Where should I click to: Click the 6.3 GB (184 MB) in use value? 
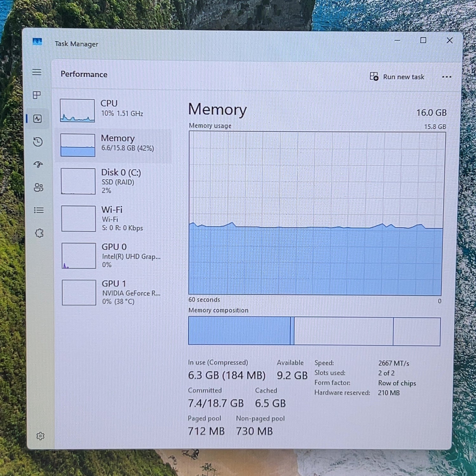(x=227, y=375)
